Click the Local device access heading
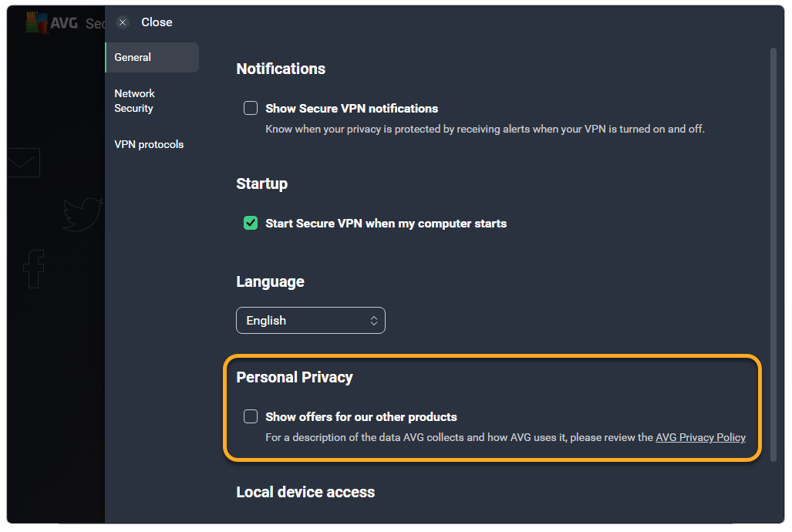The width and height of the screenshot is (792, 532). tap(305, 492)
